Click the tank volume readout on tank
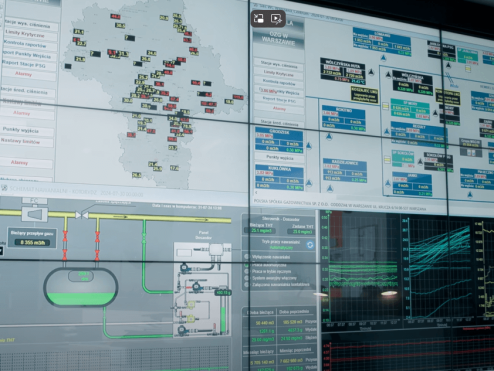Image resolution: width=494 pixels, height=371 pixels. pos(81,276)
